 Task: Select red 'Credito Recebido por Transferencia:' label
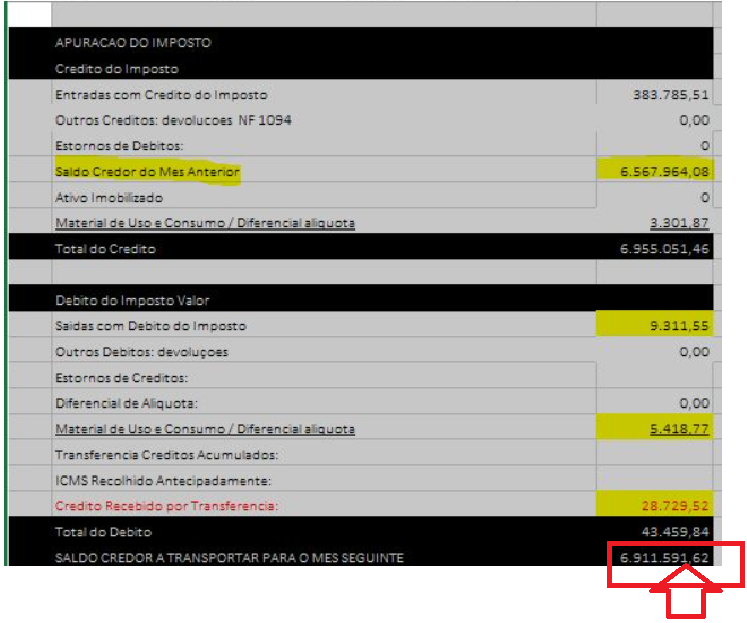tap(166, 506)
